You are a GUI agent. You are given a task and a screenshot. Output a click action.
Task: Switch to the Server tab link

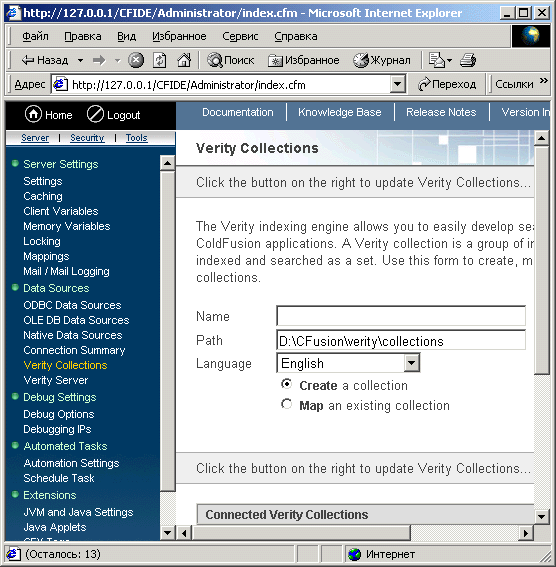pos(35,138)
